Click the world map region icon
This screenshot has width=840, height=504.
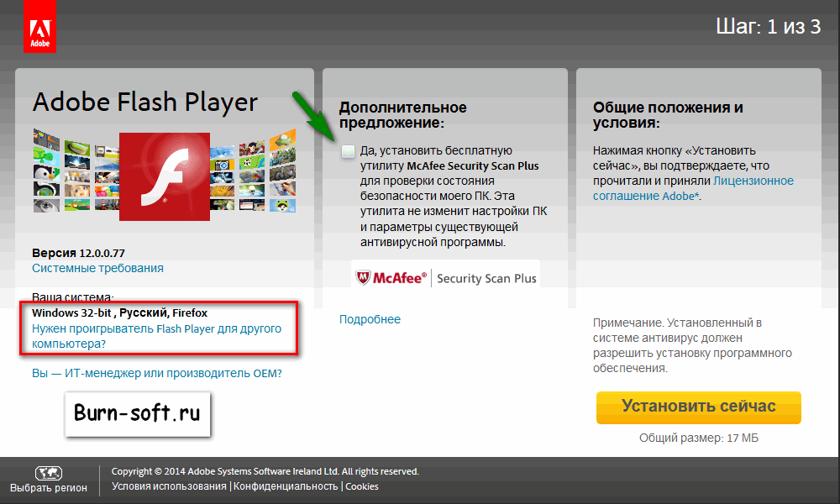tap(49, 473)
